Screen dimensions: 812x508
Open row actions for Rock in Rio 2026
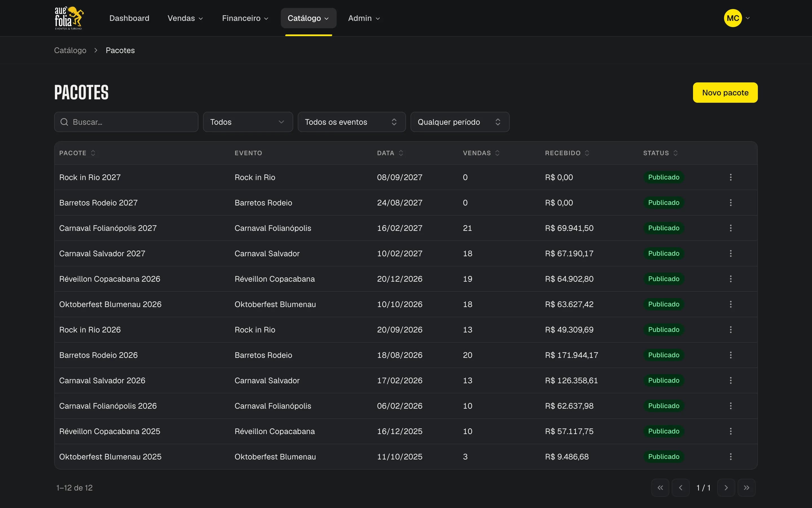(731, 330)
